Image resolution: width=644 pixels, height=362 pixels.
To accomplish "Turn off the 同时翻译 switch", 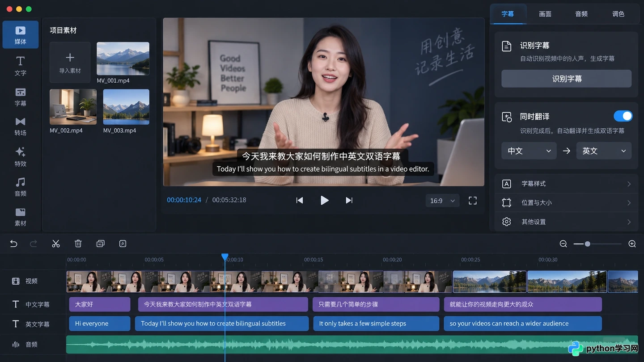I will (x=623, y=116).
